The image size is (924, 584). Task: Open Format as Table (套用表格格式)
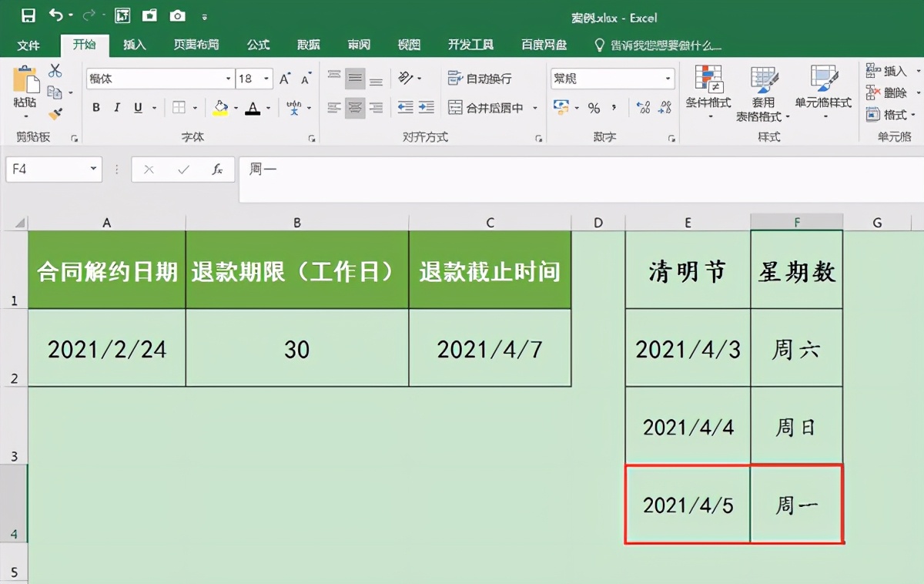click(765, 93)
